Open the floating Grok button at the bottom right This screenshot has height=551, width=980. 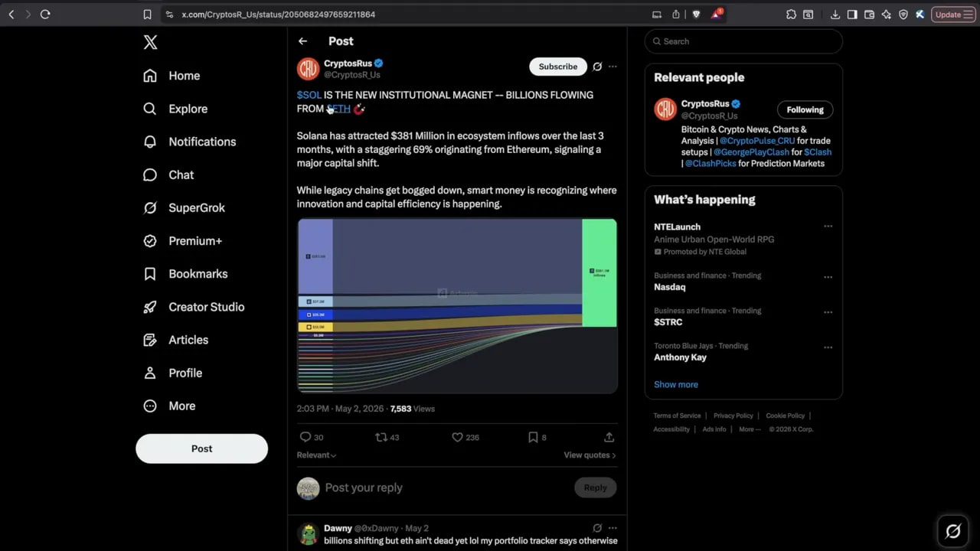tap(953, 530)
